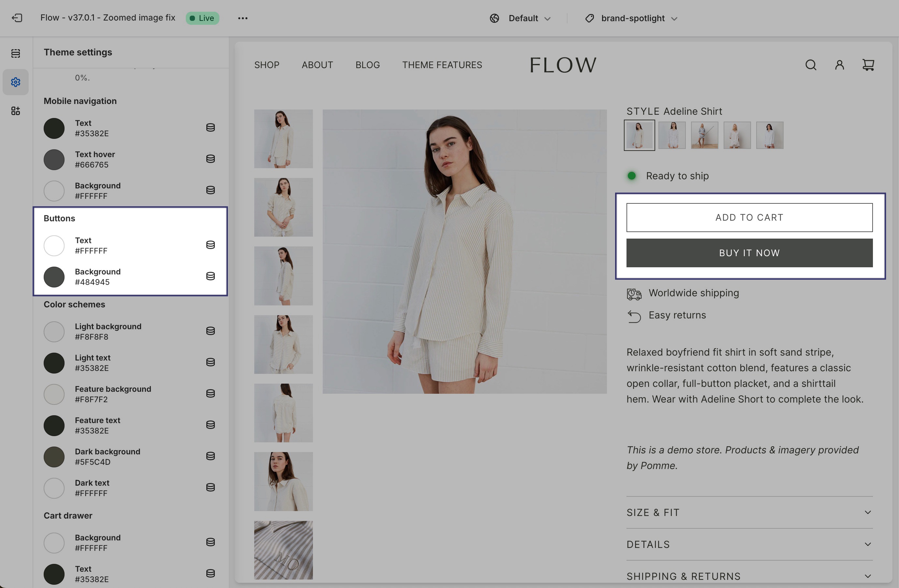Open the account icon in header

[x=839, y=65]
